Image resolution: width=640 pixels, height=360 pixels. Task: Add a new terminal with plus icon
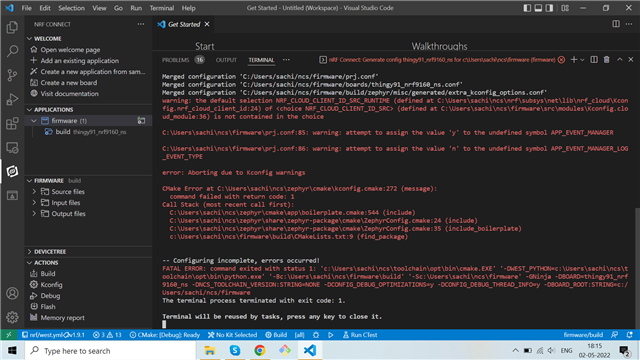click(x=573, y=60)
